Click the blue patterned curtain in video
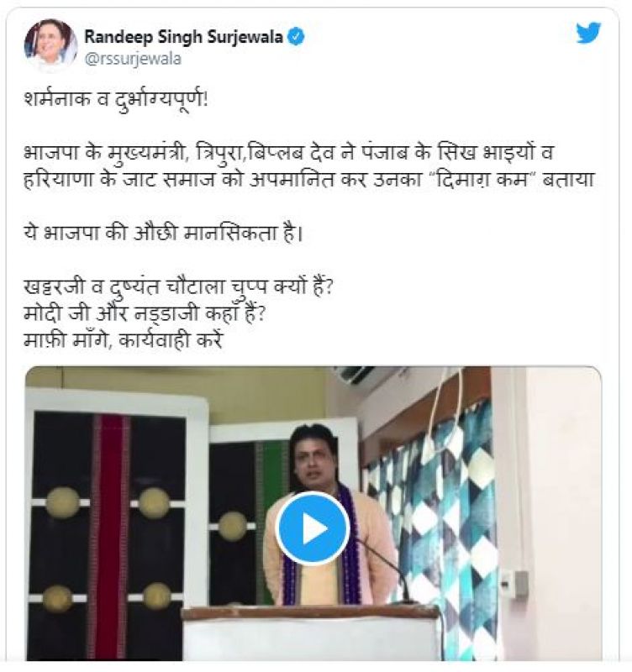Image resolution: width=632 pixels, height=672 pixels. point(431,514)
